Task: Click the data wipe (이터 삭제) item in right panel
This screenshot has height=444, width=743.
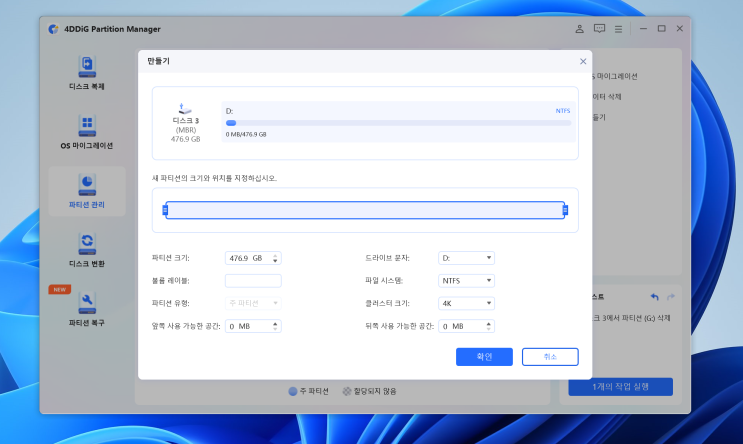Action: [x=607, y=97]
